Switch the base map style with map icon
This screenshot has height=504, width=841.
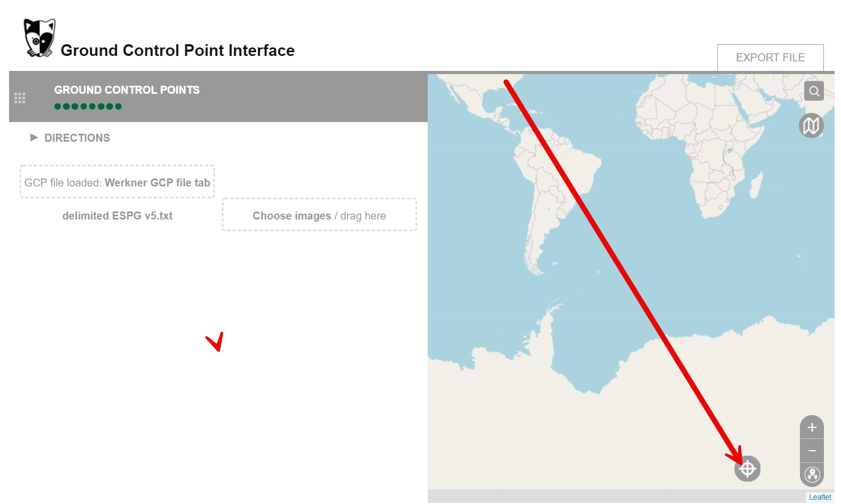811,126
